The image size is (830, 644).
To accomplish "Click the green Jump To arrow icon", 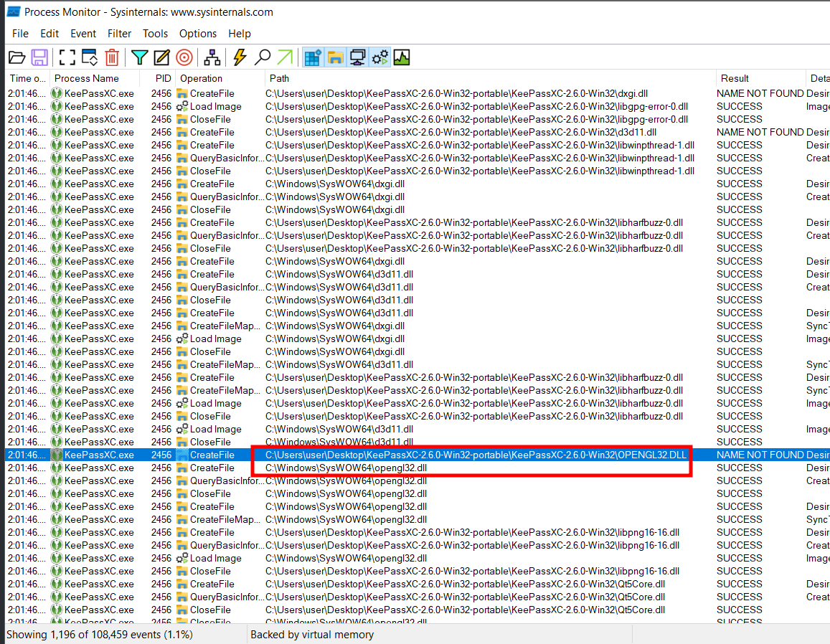I will [285, 57].
